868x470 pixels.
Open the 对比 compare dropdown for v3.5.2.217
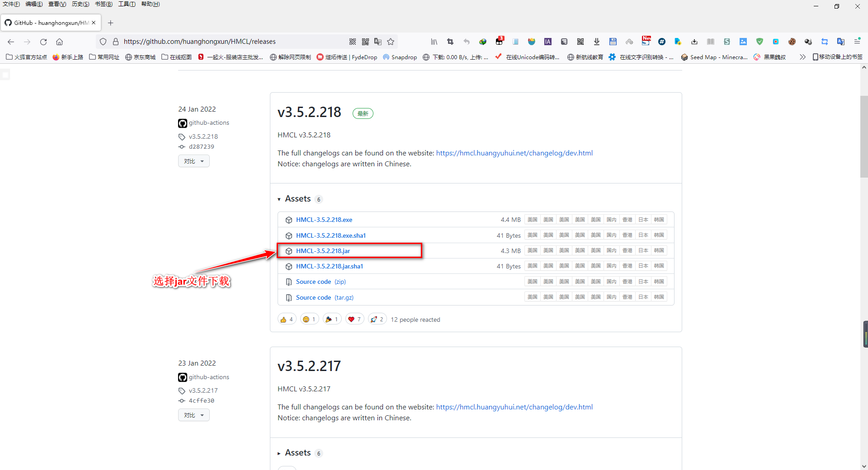(x=194, y=415)
